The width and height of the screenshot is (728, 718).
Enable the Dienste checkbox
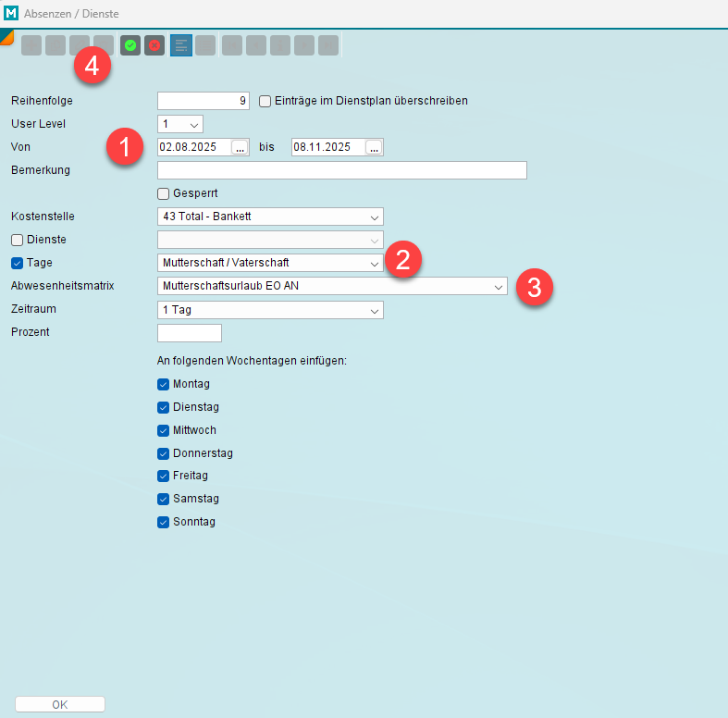pos(18,240)
